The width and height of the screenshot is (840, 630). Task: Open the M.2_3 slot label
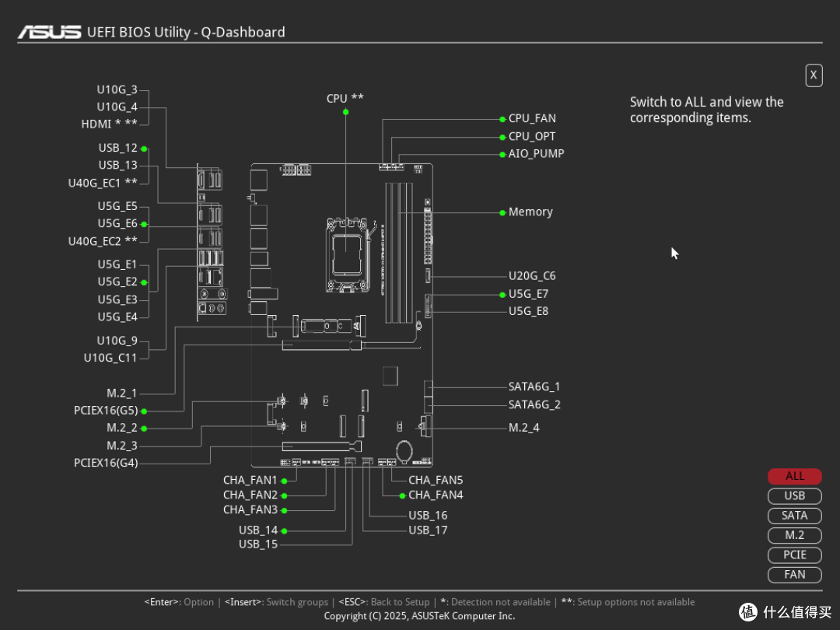[121, 446]
